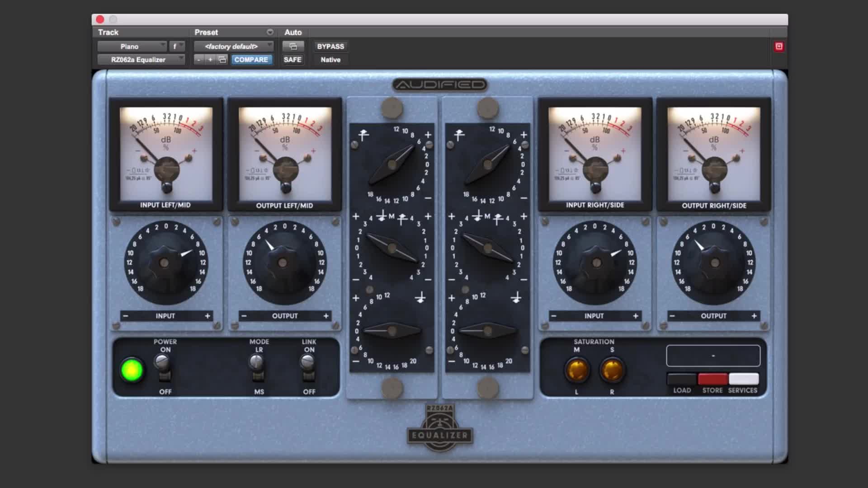Screen dimensions: 868x488
Task: Click the right module high shelf EQ knob
Action: point(488,165)
